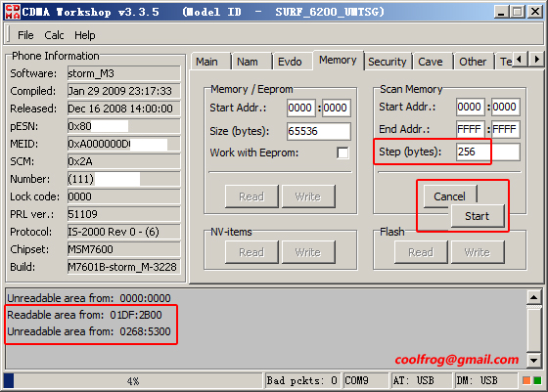The width and height of the screenshot is (548, 392).
Task: Click Scan Memory Start Addr. first field
Action: 471,107
